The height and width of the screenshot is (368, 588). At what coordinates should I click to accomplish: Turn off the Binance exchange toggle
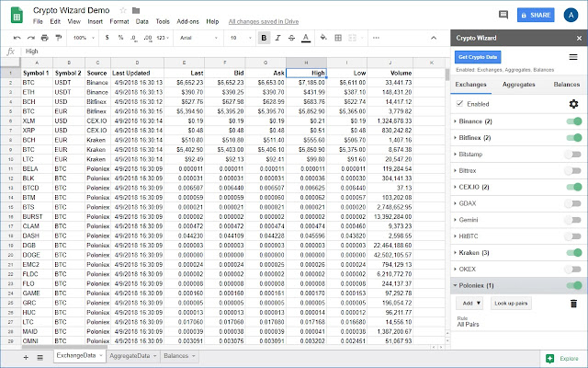coord(572,121)
